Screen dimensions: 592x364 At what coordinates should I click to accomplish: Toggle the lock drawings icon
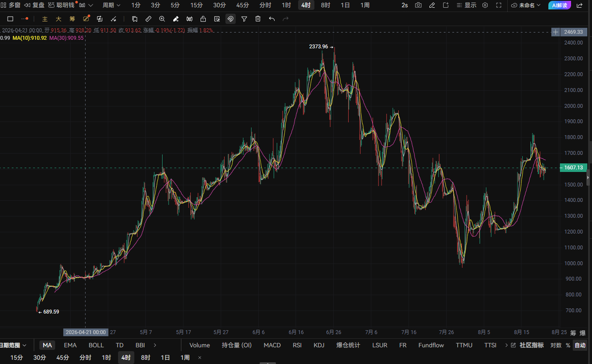(x=203, y=19)
